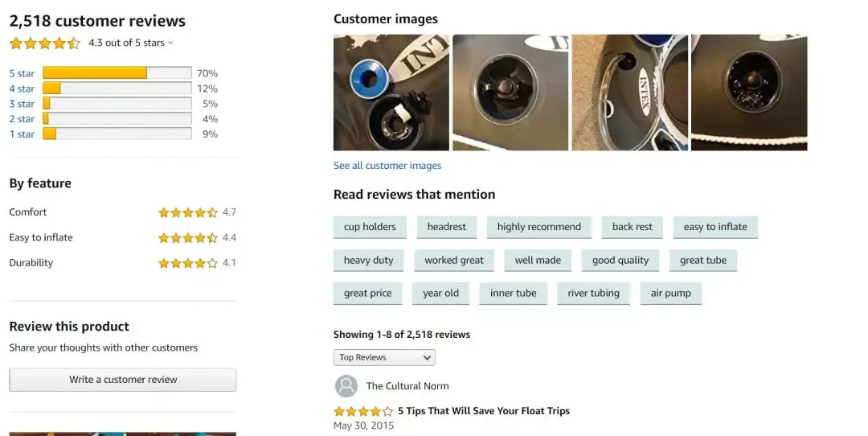Open See all customer images link
This screenshot has height=436, width=868.
point(387,166)
